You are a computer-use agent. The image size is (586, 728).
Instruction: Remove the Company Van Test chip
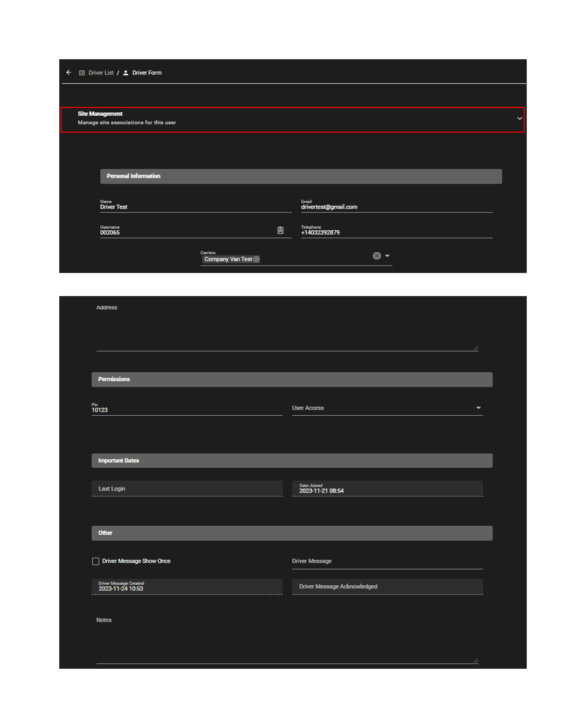pyautogui.click(x=256, y=259)
